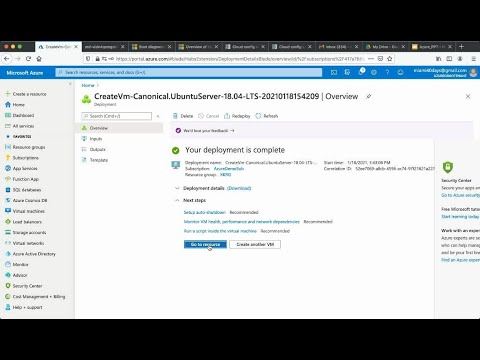Click Create a resource plus icon
This screenshot has width=480, height=360.
point(8,94)
